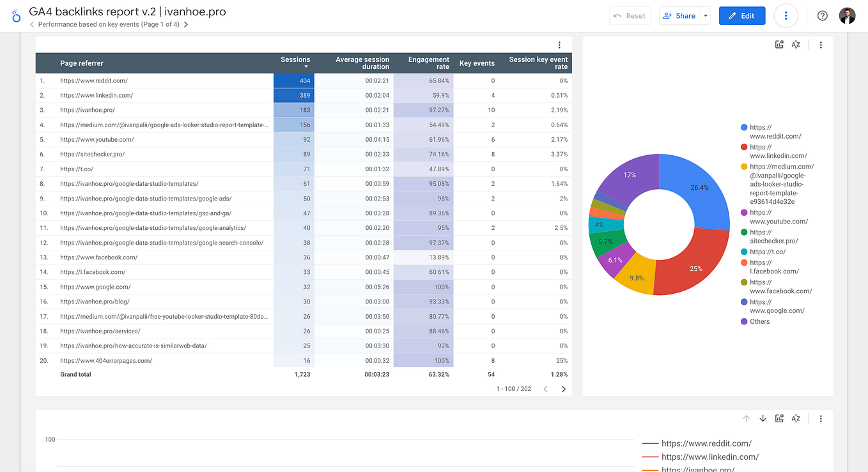Screen dimensions: 868x472
Task: Click your profile avatar in the top right
Action: coord(847,15)
